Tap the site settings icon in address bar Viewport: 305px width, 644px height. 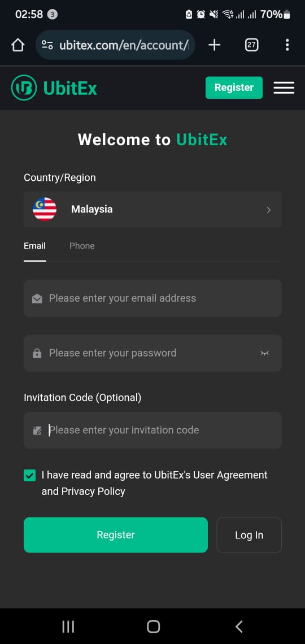[x=47, y=45]
